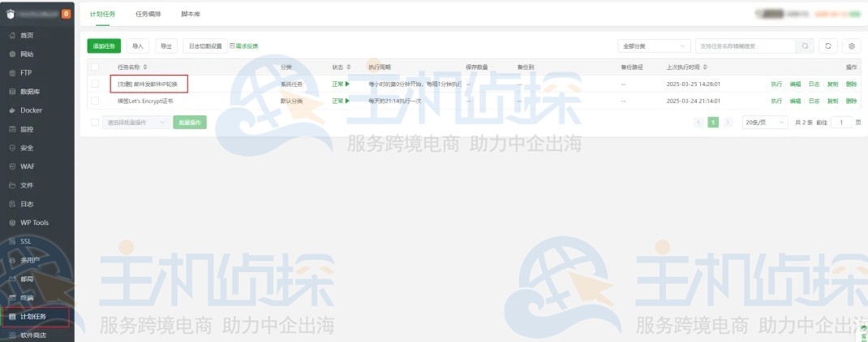Open the 20条/页 page size dropdown
Screen dimensions: 868x342
(765, 123)
